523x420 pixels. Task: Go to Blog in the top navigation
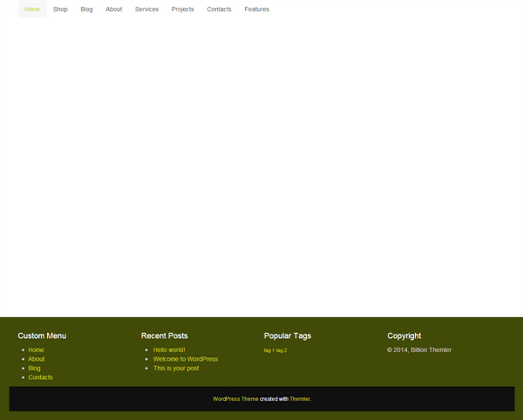click(x=86, y=10)
